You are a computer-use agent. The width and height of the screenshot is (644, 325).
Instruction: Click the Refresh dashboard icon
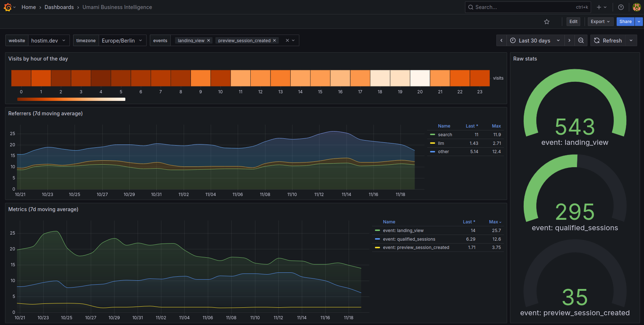pyautogui.click(x=597, y=40)
